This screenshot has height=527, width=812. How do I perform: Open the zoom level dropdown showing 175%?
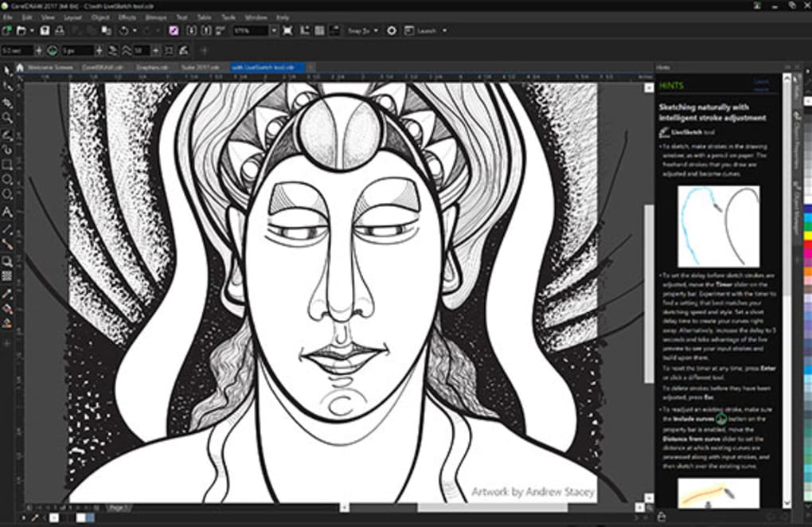coord(273,30)
